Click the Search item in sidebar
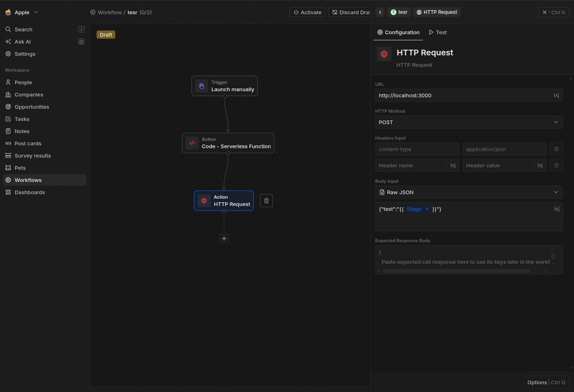574x392 pixels. pos(45,29)
